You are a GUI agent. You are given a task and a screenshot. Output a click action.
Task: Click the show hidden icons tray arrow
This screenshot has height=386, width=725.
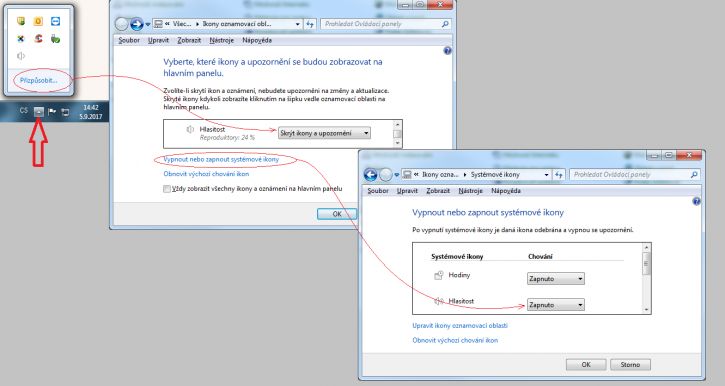[39, 111]
